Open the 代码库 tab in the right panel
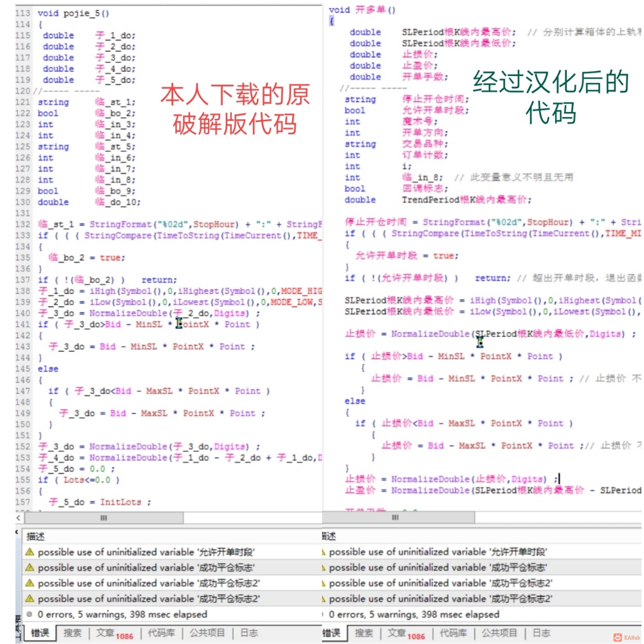Screen dimensions: 644x644 click(453, 633)
